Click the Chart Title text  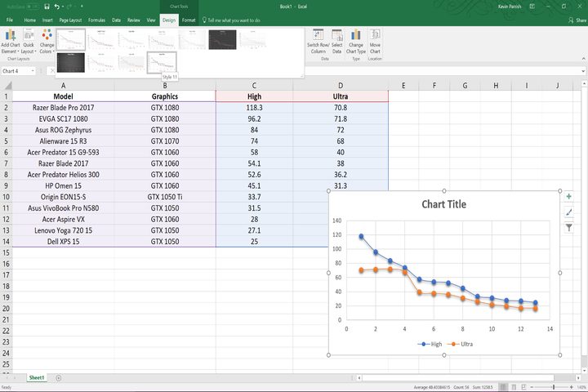tap(443, 204)
